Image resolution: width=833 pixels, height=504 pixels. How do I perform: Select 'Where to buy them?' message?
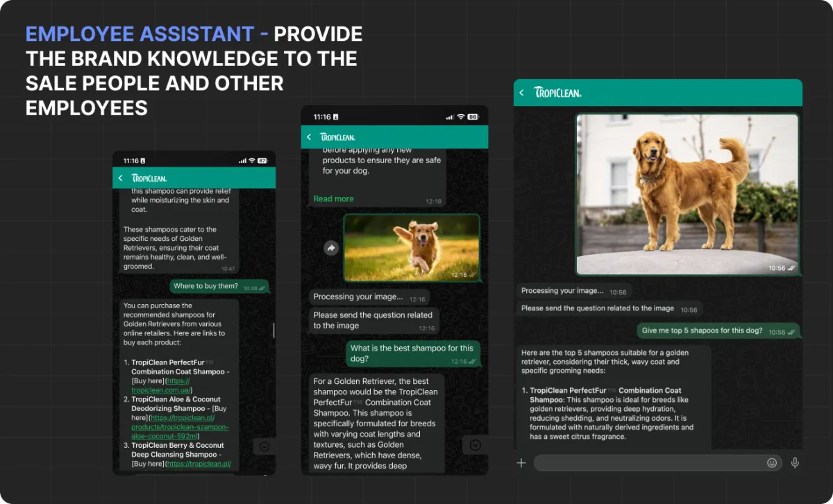click(x=219, y=287)
